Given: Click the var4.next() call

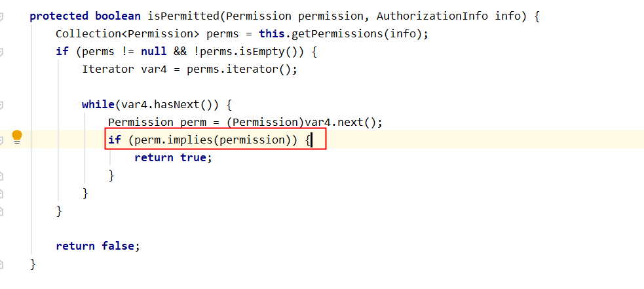Looking at the screenshot, I should pos(343,122).
